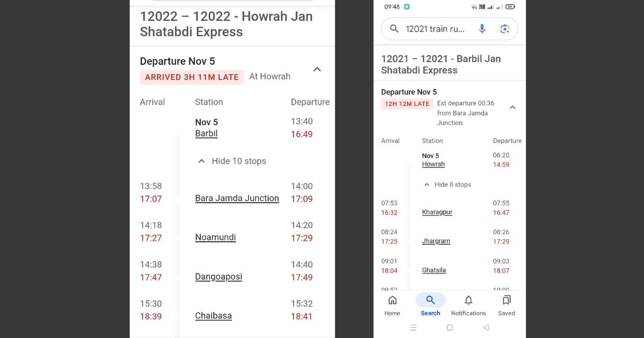Tap the voice search microphone icon
Viewport: 644px width, 338px height.
[481, 28]
